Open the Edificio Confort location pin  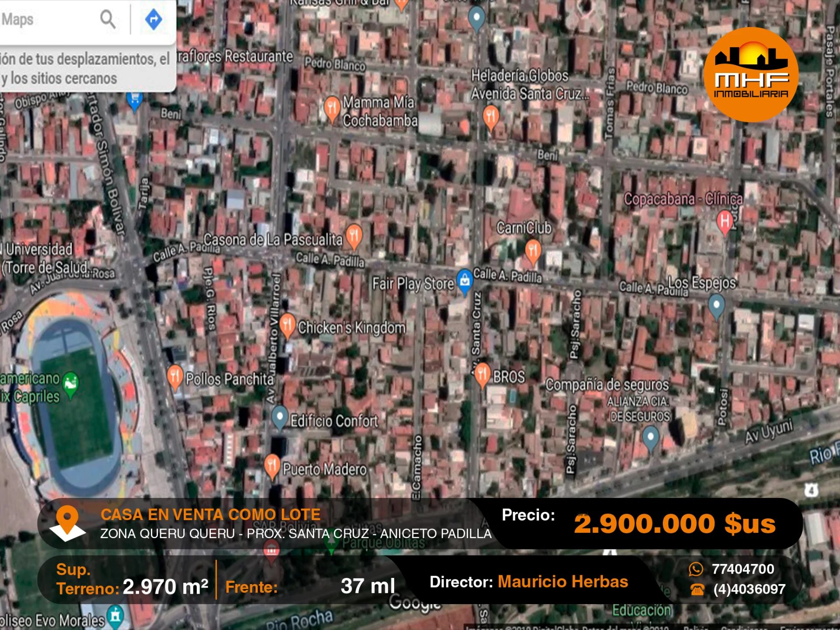(x=280, y=416)
